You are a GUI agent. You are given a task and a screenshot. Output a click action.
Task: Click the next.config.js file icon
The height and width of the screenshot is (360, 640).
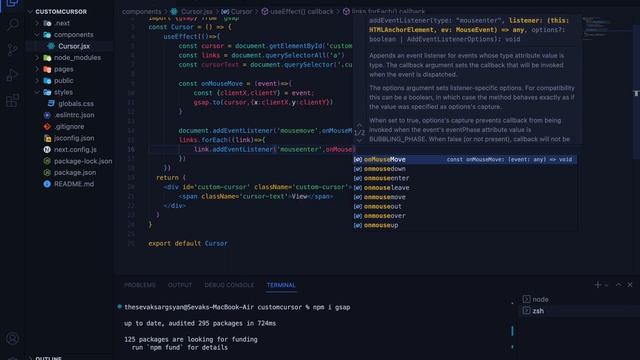pos(47,149)
